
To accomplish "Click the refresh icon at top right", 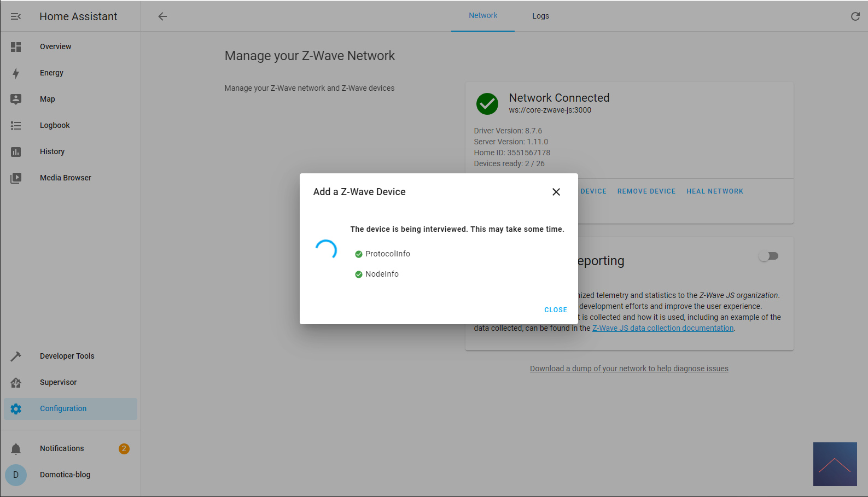I will pyautogui.click(x=855, y=16).
